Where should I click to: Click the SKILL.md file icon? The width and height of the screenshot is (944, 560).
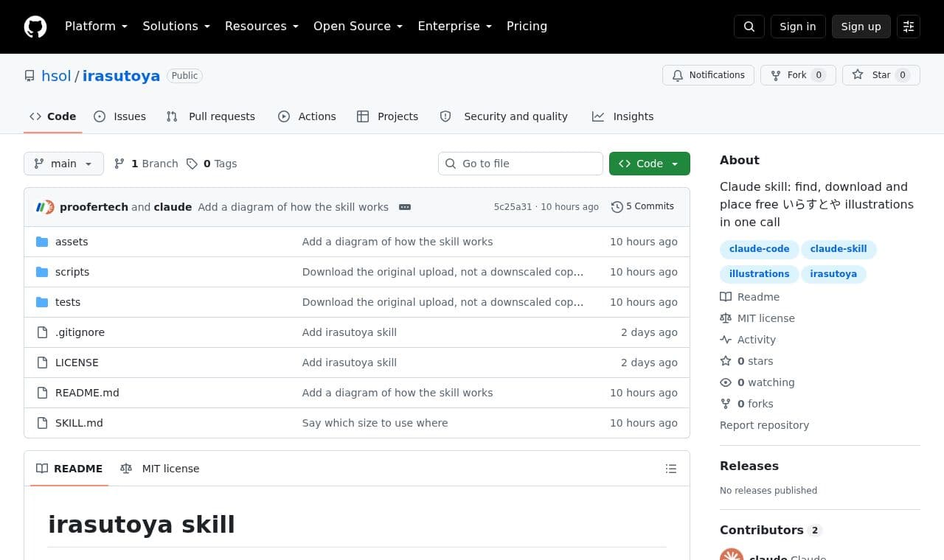point(42,423)
